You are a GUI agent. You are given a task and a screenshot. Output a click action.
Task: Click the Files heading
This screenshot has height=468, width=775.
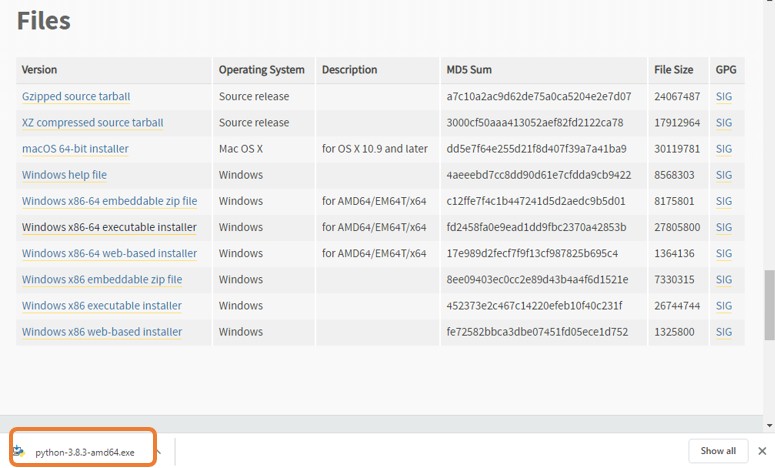coord(43,21)
